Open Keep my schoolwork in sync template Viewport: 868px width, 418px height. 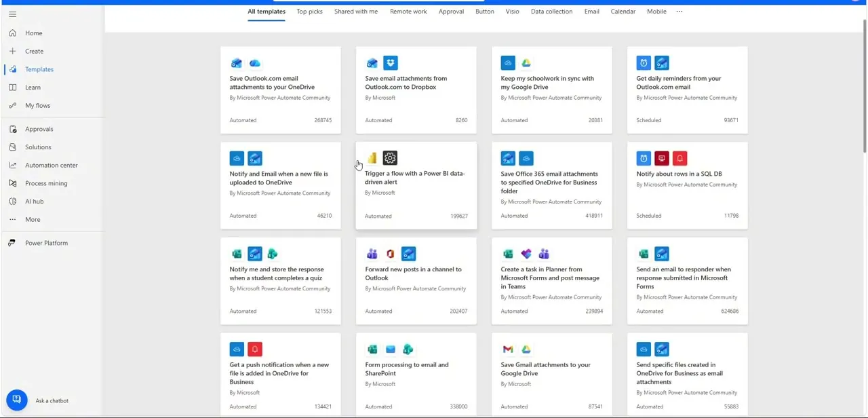pyautogui.click(x=552, y=90)
